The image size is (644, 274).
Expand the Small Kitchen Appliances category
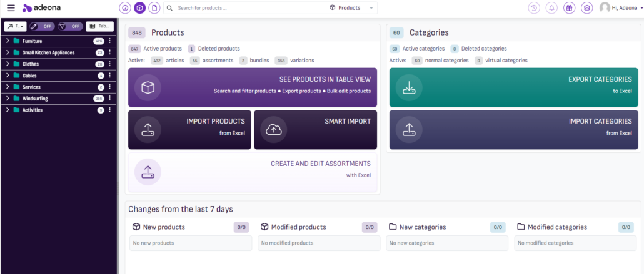pos(8,52)
